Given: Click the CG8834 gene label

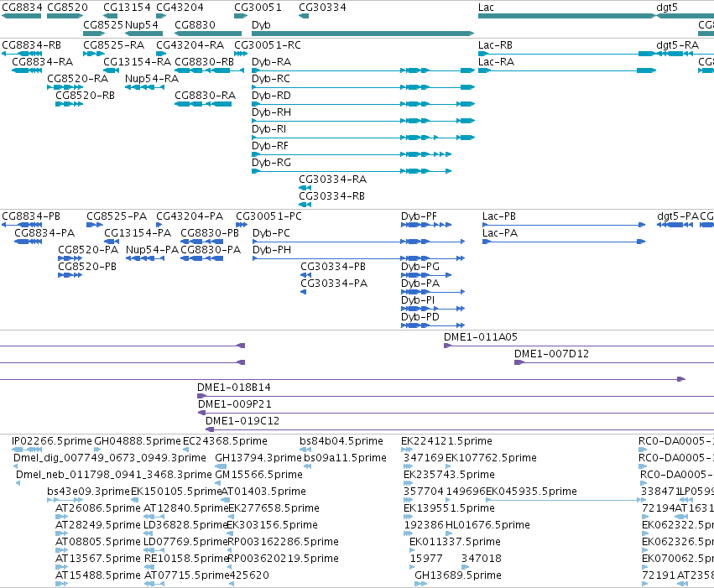Looking at the screenshot, I should pyautogui.click(x=23, y=8).
